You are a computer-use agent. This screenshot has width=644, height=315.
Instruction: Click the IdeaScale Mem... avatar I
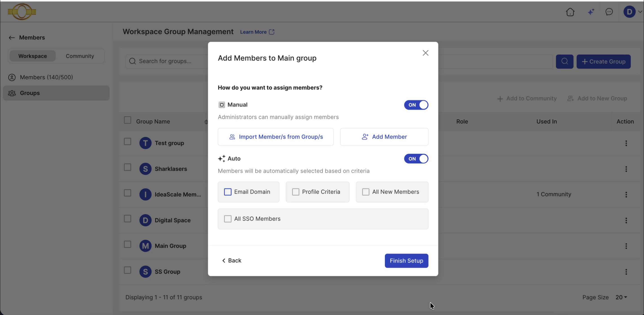click(145, 195)
